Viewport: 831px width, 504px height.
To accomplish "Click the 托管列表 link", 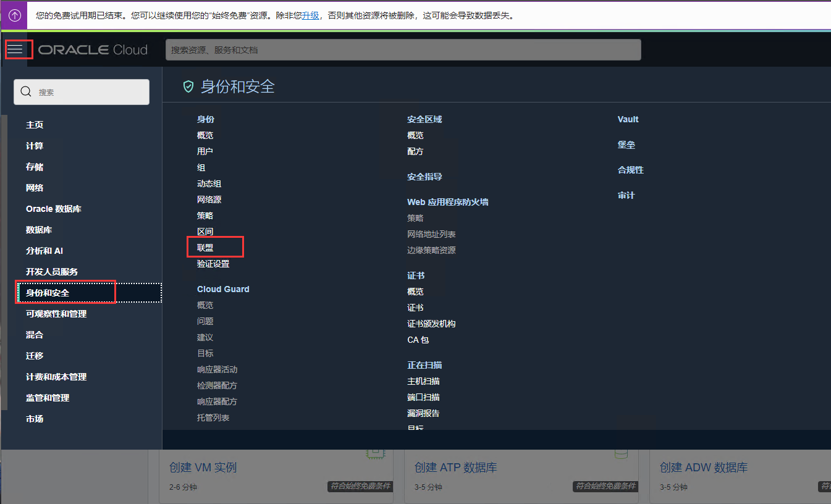I will pos(213,418).
